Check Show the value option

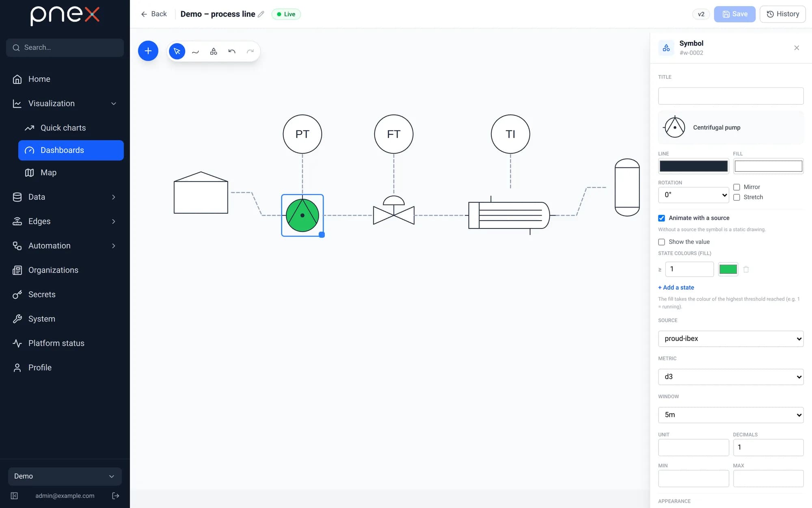pos(661,242)
